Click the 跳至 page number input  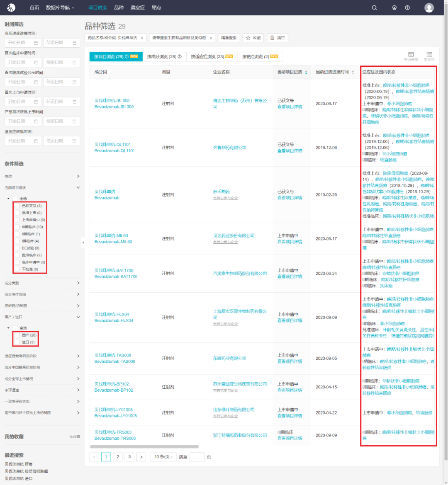tap(197, 457)
